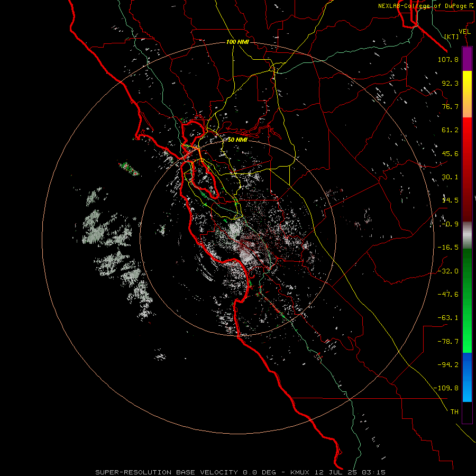This screenshot has height=476, width=476.
Task: Click the 14.5 legend value
Action: (x=450, y=200)
